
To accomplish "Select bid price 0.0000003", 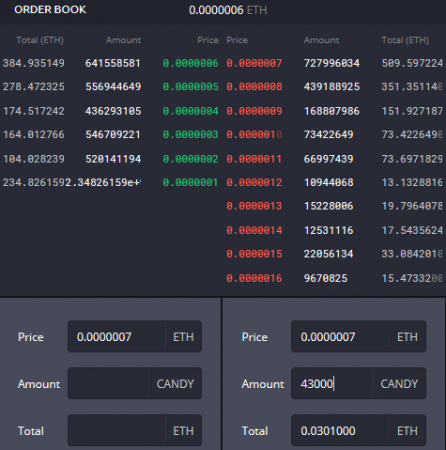I will tap(190, 135).
